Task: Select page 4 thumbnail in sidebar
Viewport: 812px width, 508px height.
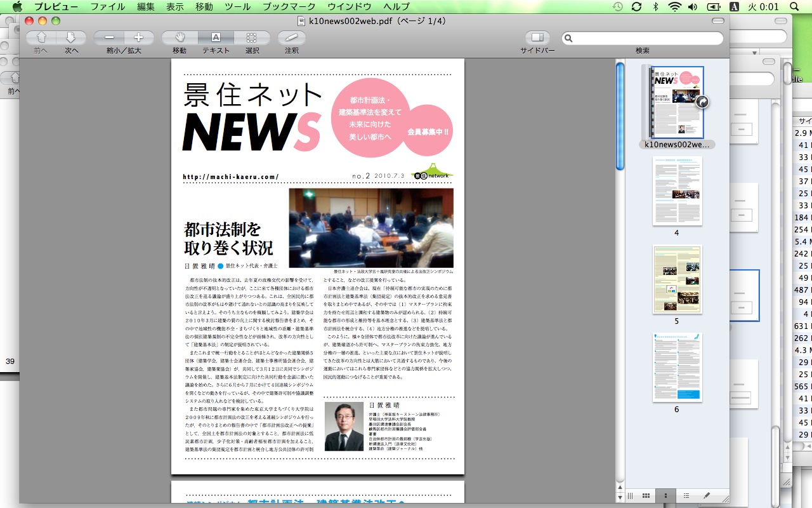Action: (677, 190)
